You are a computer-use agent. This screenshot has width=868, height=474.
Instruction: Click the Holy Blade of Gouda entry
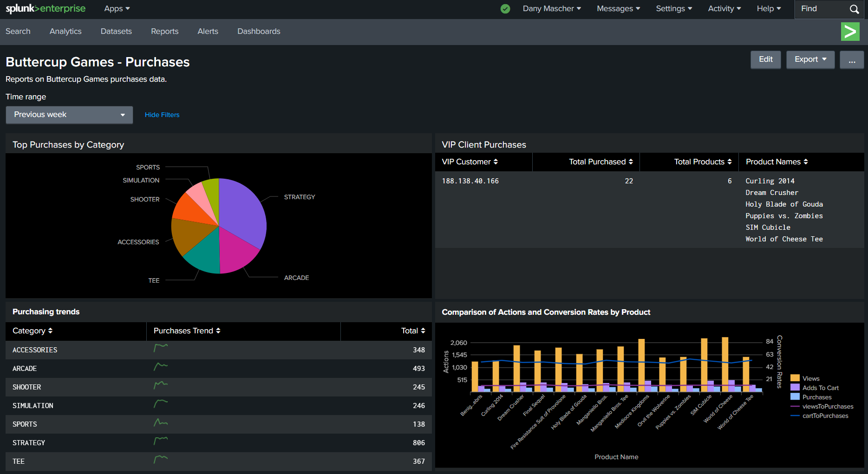784,204
